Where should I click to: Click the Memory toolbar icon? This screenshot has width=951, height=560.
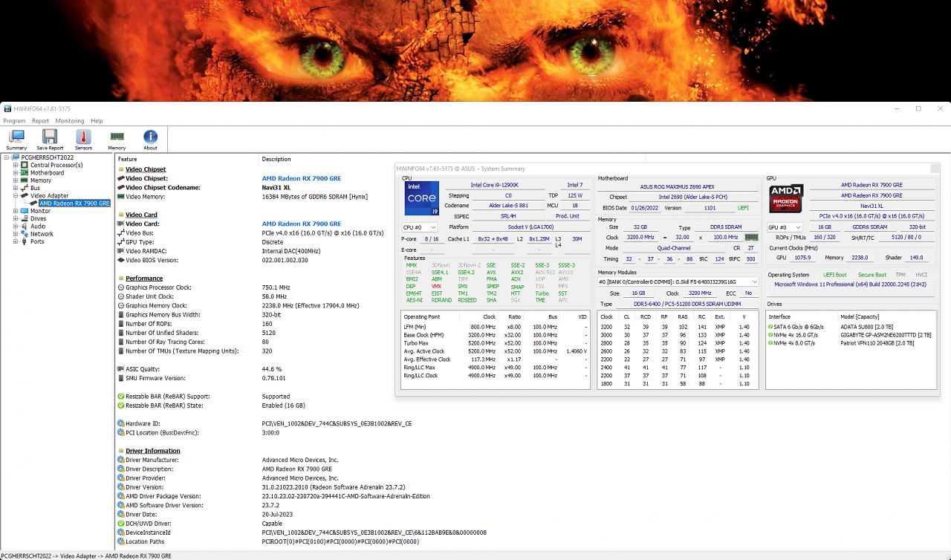click(117, 140)
